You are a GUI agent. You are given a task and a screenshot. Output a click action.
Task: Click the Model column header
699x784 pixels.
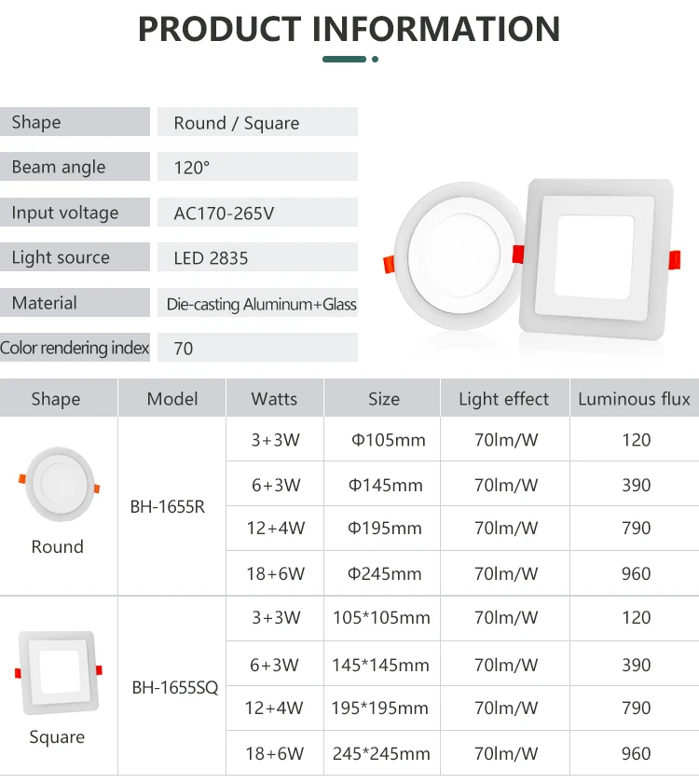[172, 399]
